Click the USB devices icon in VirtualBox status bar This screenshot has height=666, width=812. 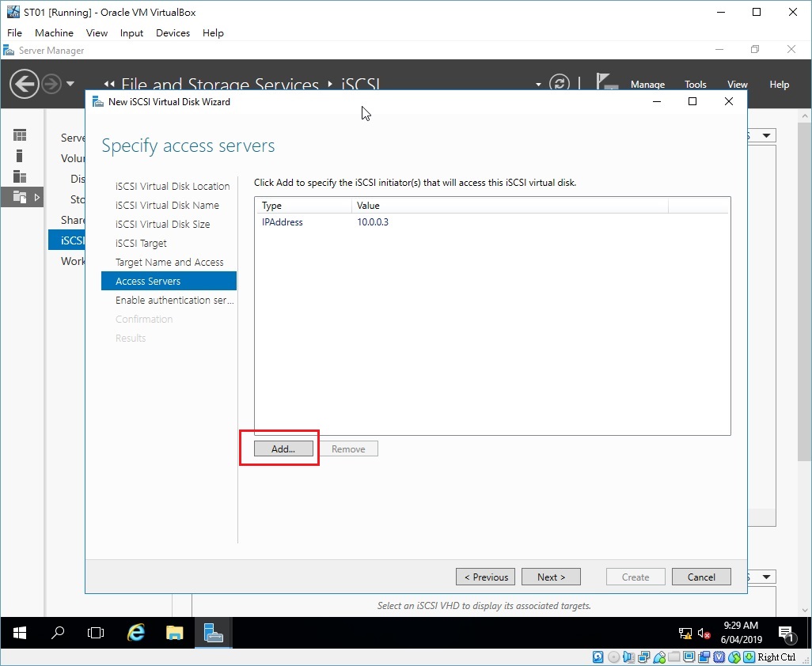click(659, 657)
